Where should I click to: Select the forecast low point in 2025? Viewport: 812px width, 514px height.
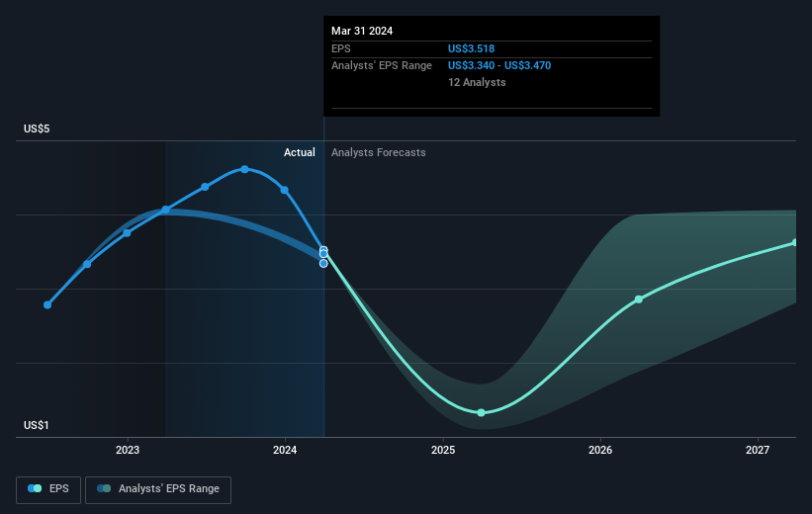[481, 412]
